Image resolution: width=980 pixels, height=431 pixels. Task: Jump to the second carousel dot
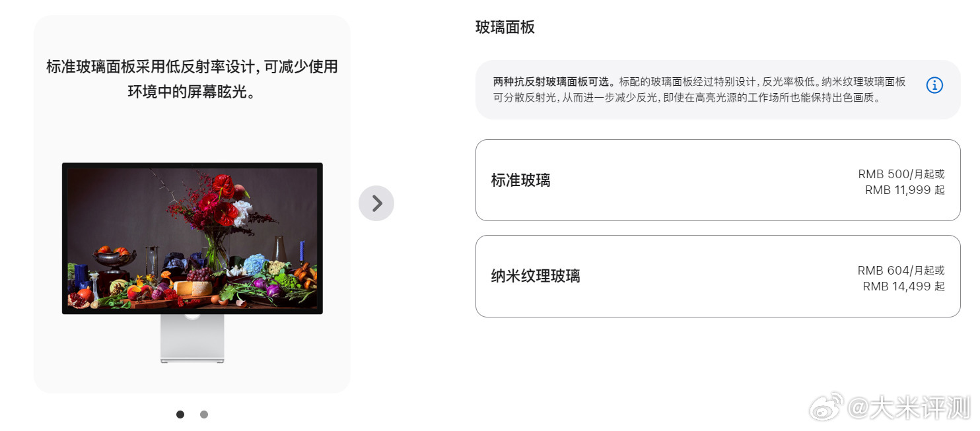204,414
